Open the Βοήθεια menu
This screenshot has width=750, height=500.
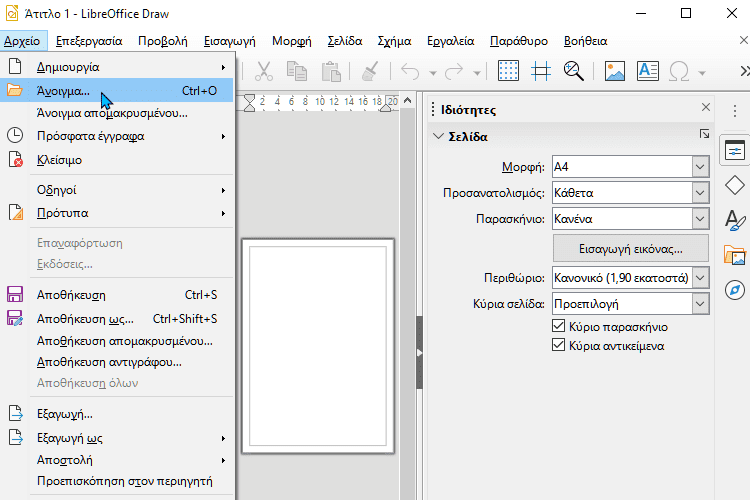(585, 41)
